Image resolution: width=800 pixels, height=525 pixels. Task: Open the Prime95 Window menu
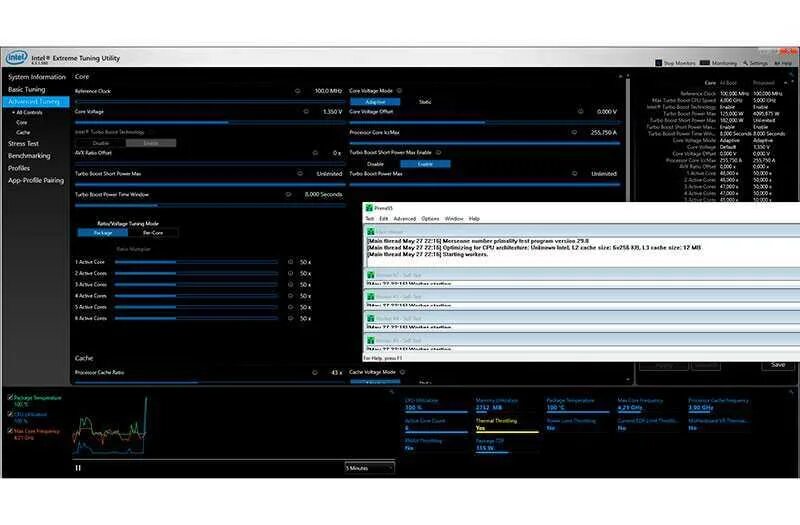point(454,219)
